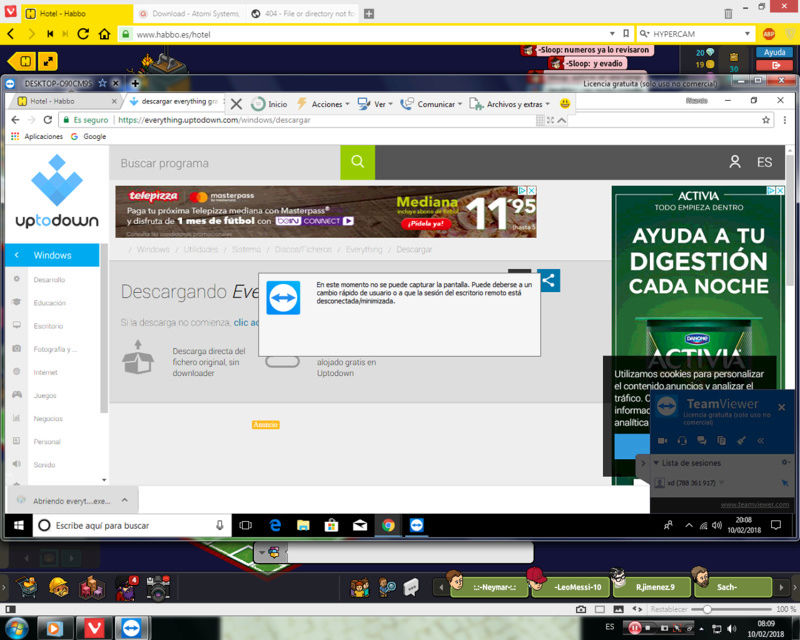Click the Vivaldi home button

click(105, 34)
